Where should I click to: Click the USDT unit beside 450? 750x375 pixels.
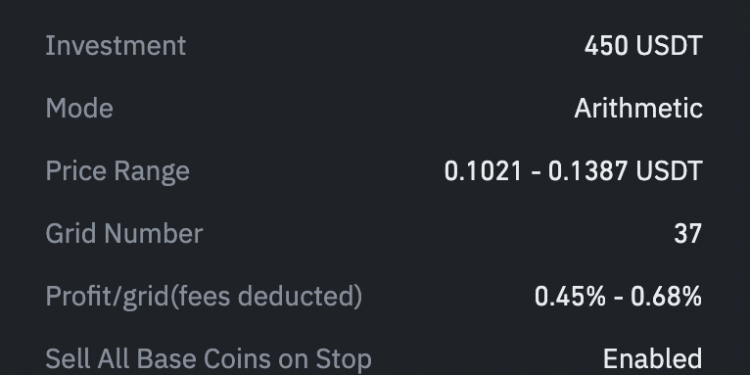click(669, 46)
